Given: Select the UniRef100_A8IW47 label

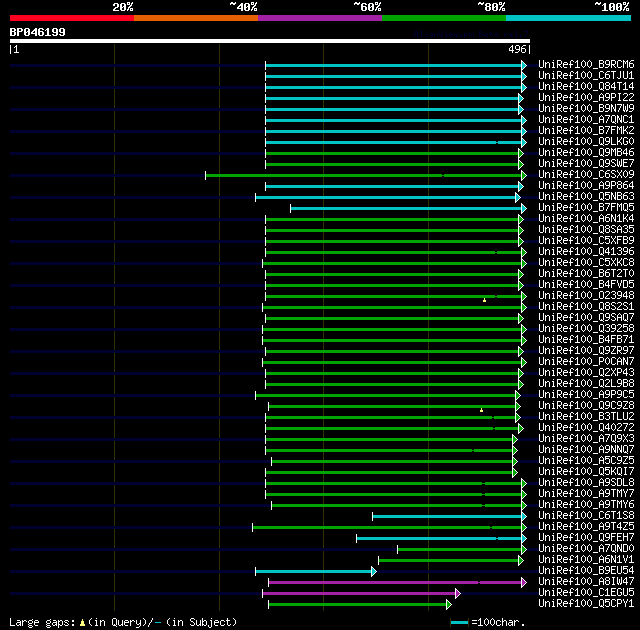Looking at the screenshot, I should click(586, 582).
